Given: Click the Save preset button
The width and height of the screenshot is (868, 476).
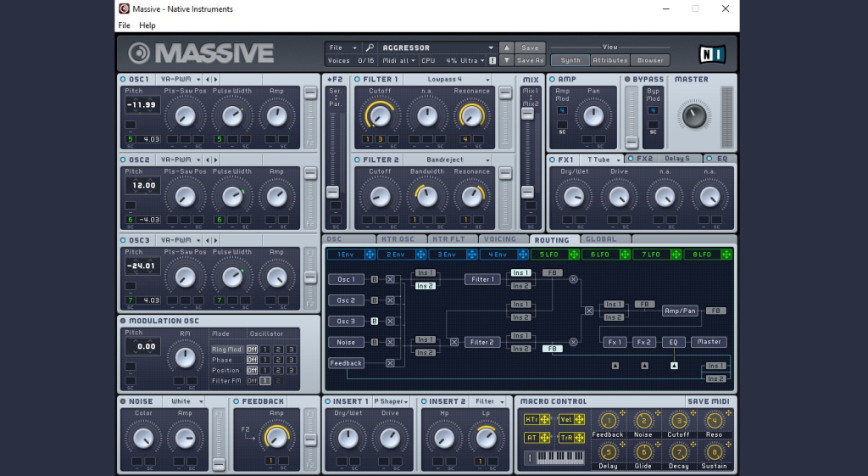Looking at the screenshot, I should point(530,48).
